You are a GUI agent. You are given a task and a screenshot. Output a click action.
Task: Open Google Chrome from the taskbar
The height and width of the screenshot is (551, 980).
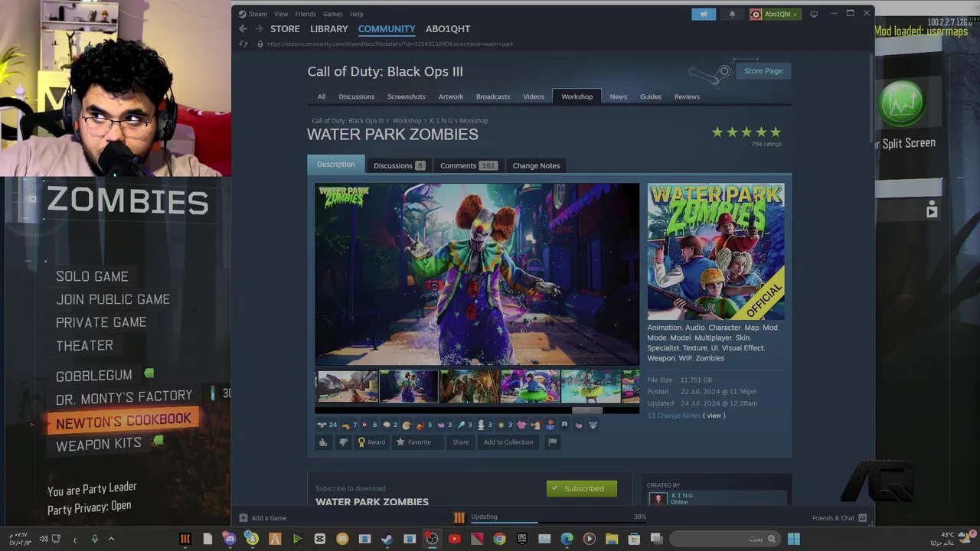click(x=499, y=539)
